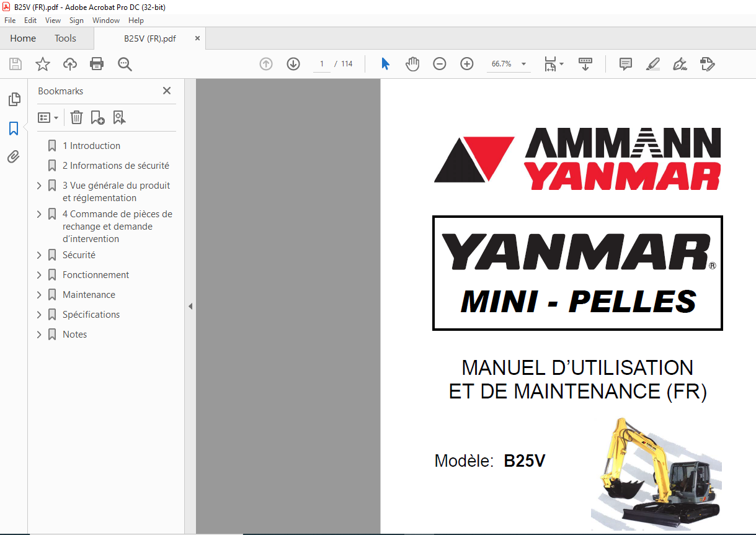
Task: Expand the Fonctionnement bookmark
Action: point(39,275)
